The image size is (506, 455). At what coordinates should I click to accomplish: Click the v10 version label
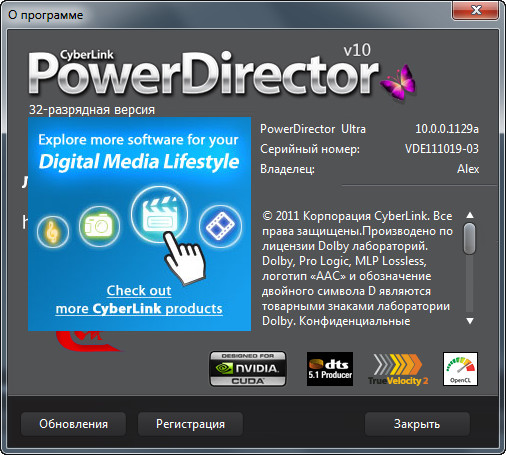pos(357,50)
